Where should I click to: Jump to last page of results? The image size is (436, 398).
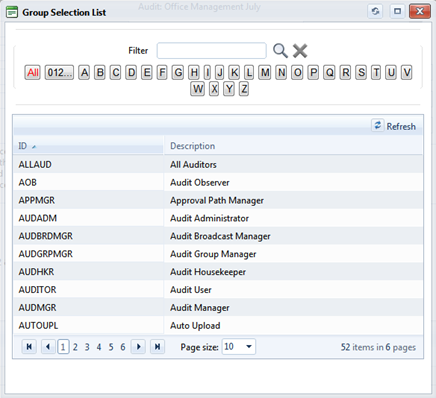157,347
